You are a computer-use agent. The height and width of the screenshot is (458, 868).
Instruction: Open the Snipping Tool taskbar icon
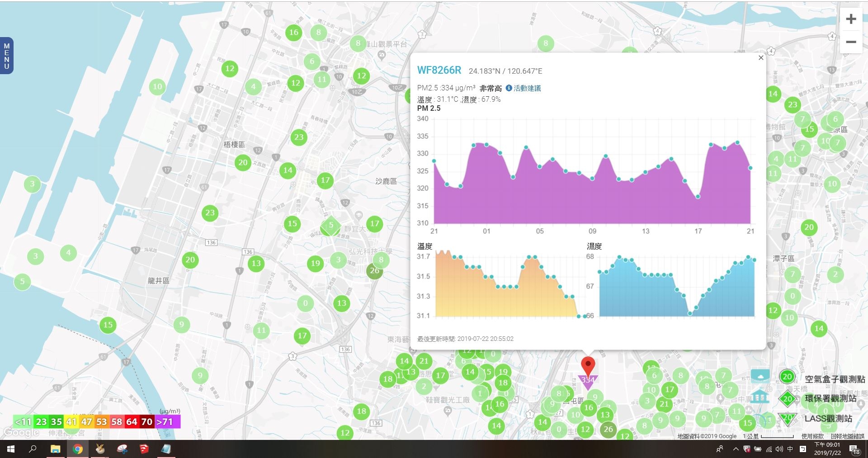(x=122, y=449)
